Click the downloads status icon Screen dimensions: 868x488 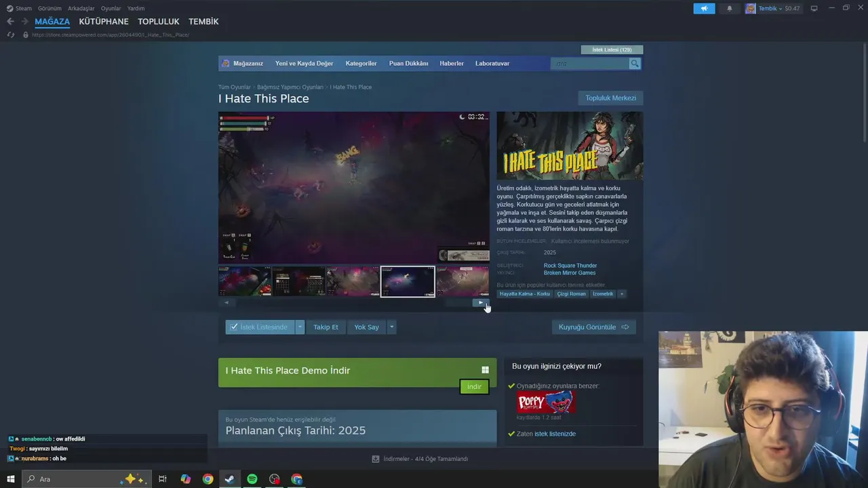pos(376,459)
